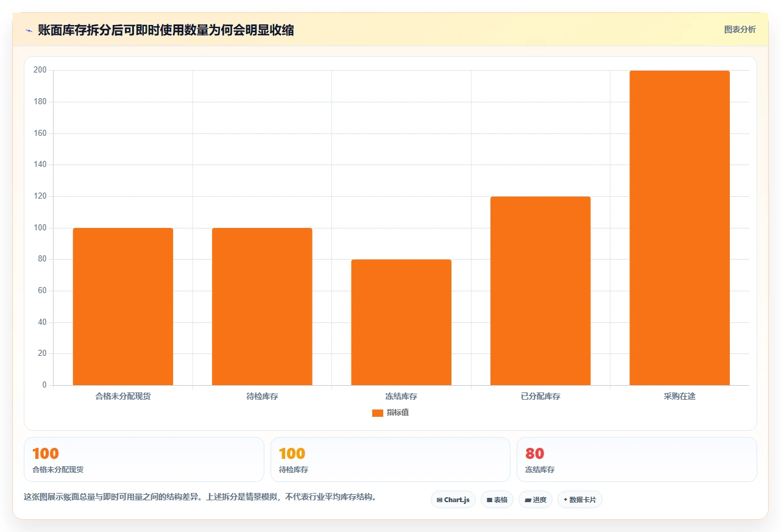
Task: Open the 待检库存 card showing 100
Action: click(x=390, y=459)
